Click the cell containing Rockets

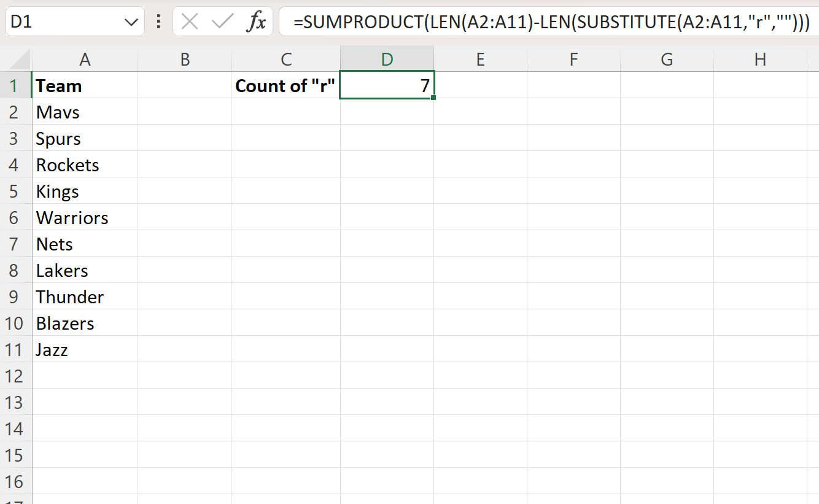[x=85, y=165]
